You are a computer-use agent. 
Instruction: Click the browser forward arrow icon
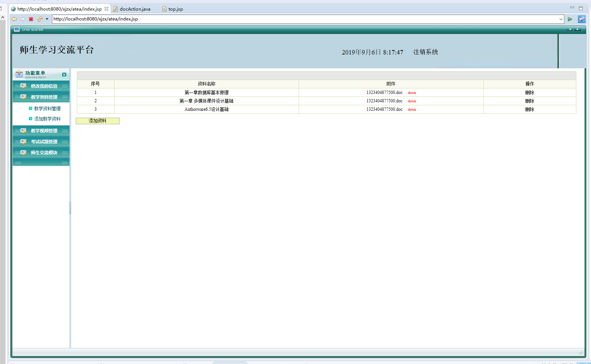click(x=23, y=19)
